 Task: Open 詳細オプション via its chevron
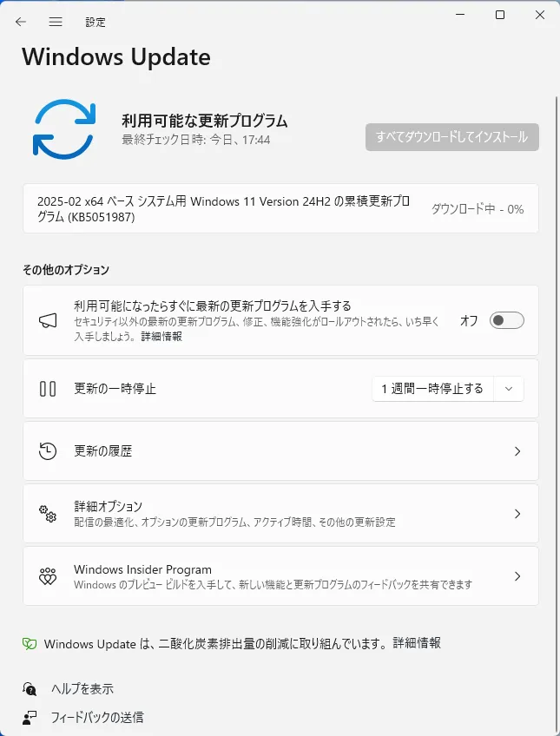517,514
